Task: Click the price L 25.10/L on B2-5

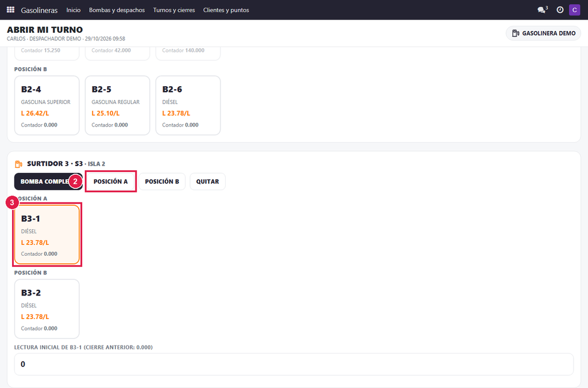Action: point(106,113)
